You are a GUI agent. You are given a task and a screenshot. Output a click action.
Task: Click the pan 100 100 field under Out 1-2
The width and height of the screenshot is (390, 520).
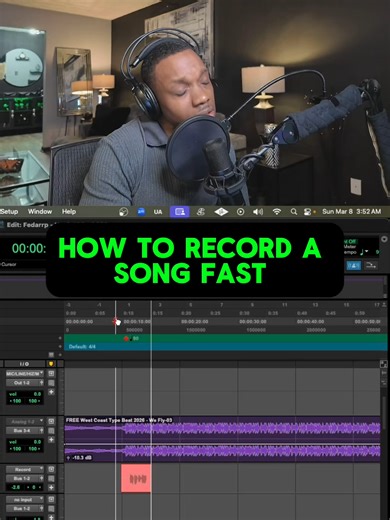click(25, 401)
